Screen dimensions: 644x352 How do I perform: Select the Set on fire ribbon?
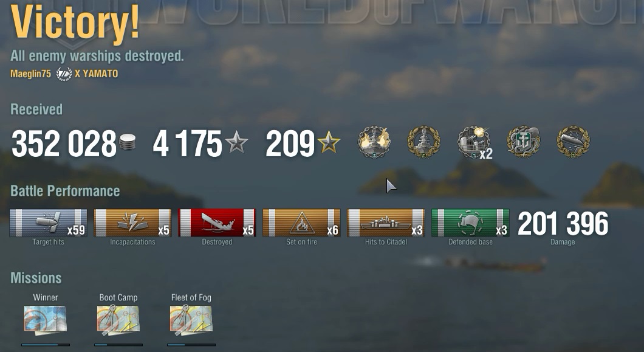tap(301, 223)
